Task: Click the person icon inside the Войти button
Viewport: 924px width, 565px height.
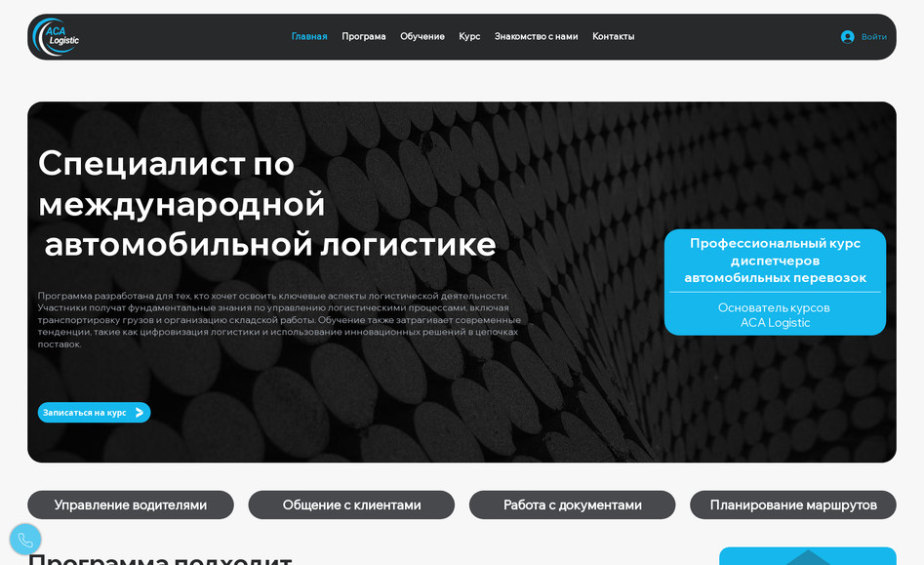Action: point(848,36)
